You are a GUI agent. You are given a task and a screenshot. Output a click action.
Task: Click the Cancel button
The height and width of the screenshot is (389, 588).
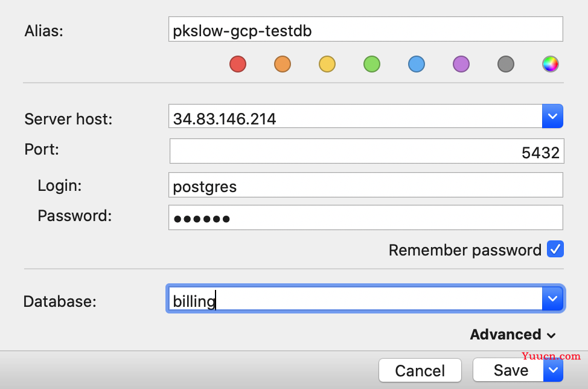point(420,371)
